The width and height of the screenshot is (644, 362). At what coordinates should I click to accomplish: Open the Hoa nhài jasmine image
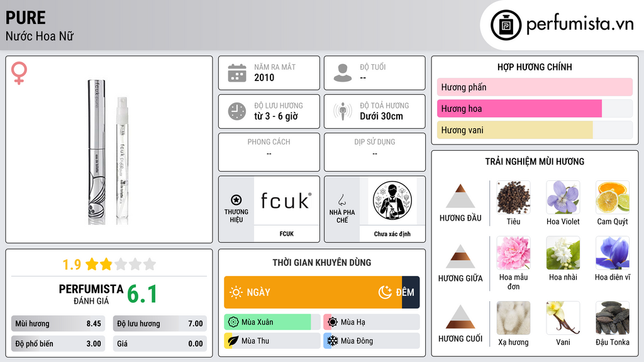(x=563, y=253)
